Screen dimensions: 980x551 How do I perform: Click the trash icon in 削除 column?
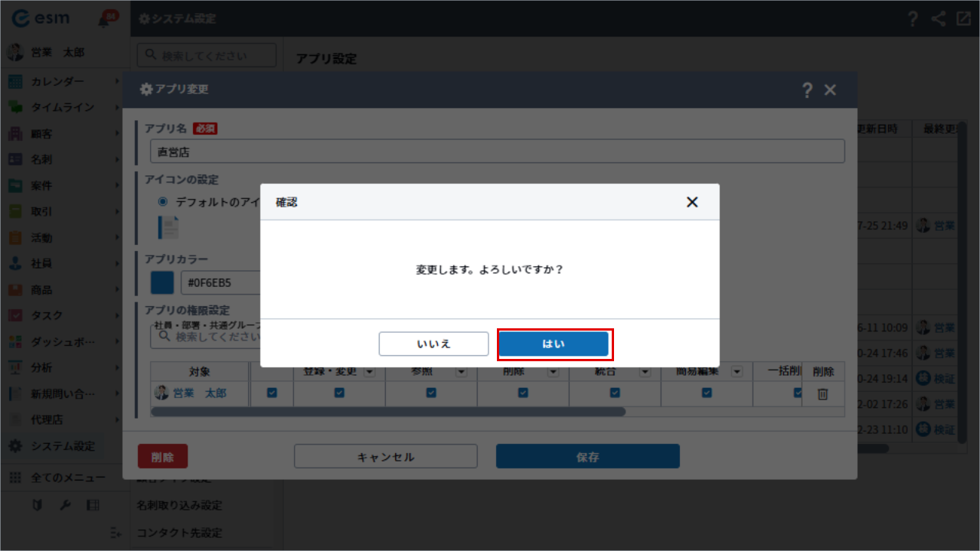823,393
